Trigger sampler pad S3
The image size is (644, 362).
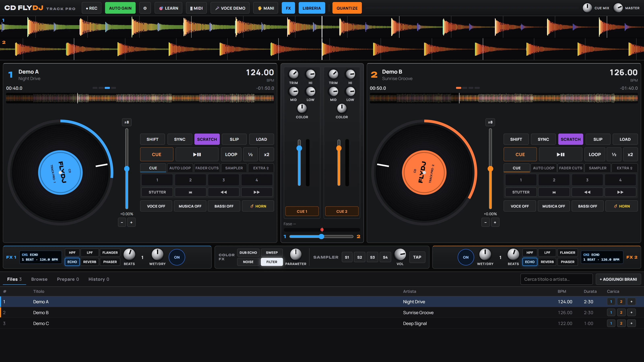372,257
